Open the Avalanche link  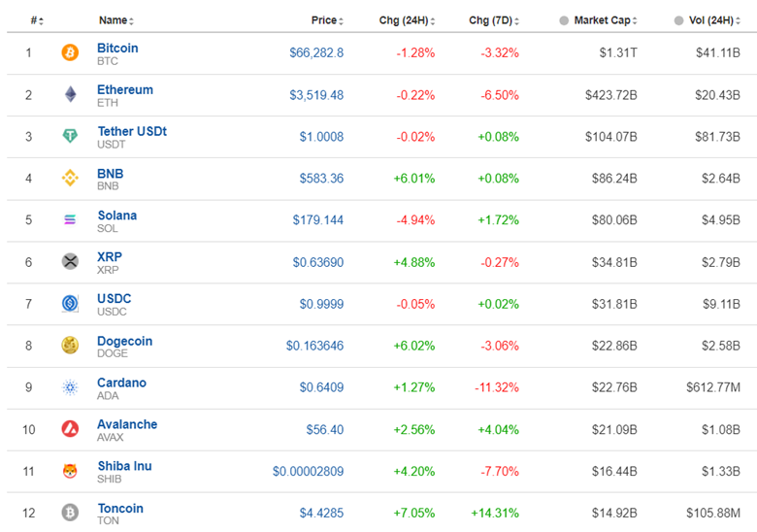click(127, 424)
